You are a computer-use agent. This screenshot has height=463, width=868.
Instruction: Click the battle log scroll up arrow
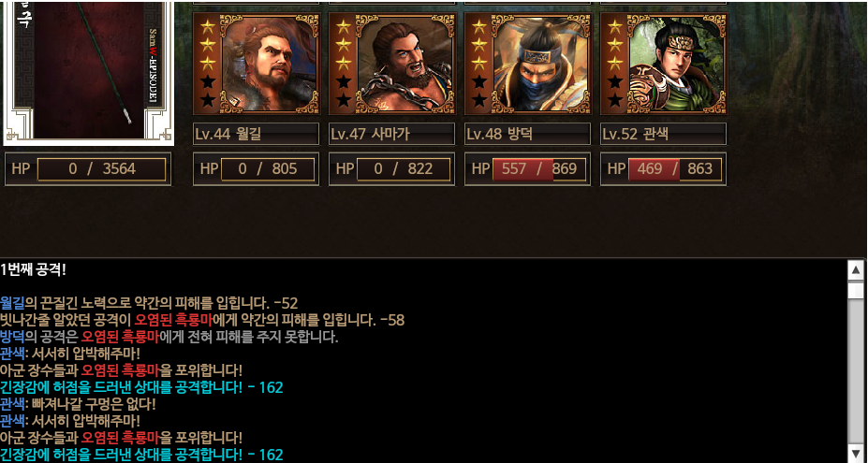[856, 270]
